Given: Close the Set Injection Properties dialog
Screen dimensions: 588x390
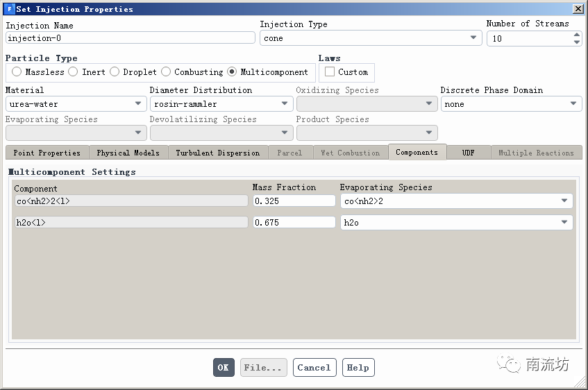Looking at the screenshot, I should [x=578, y=9].
